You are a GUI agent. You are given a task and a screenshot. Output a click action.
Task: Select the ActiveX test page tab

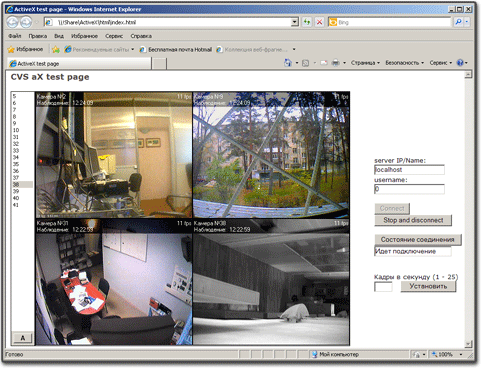(79, 63)
